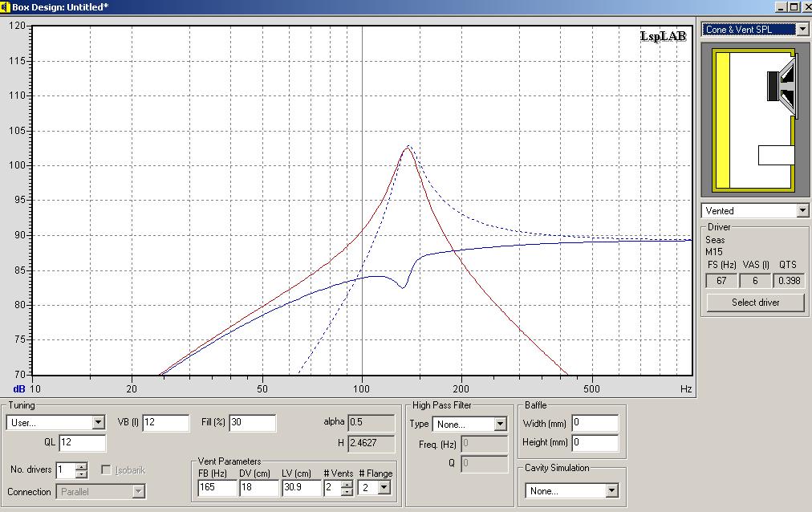Decrease the # Vents stepper value
This screenshot has height=512, width=812.
point(347,491)
